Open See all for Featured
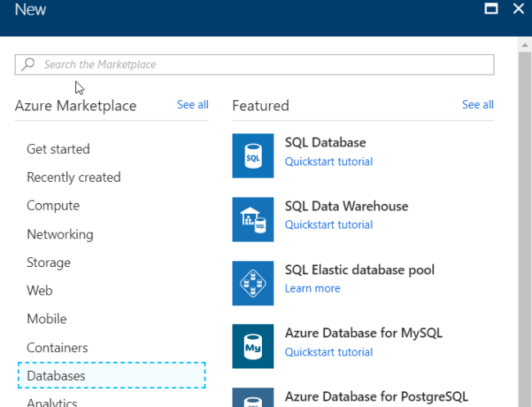This screenshot has height=407, width=532. tap(478, 105)
